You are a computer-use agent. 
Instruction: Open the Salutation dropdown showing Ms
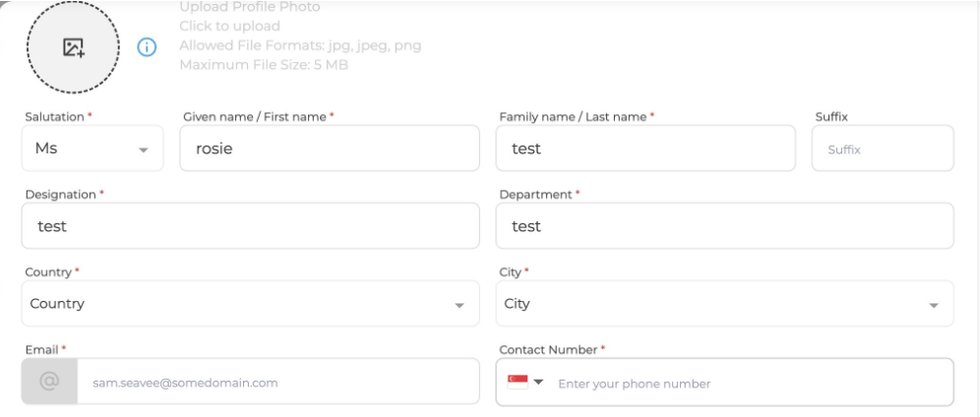tap(92, 149)
